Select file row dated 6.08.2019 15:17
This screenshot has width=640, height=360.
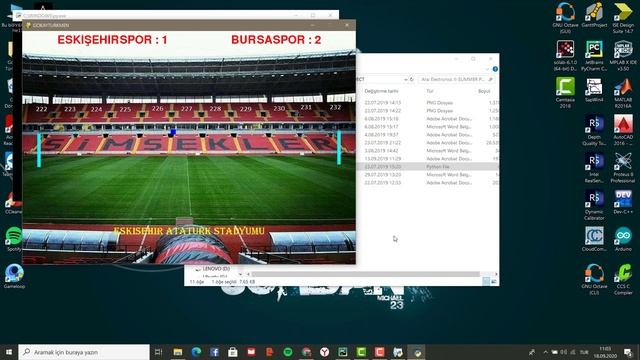point(428,127)
